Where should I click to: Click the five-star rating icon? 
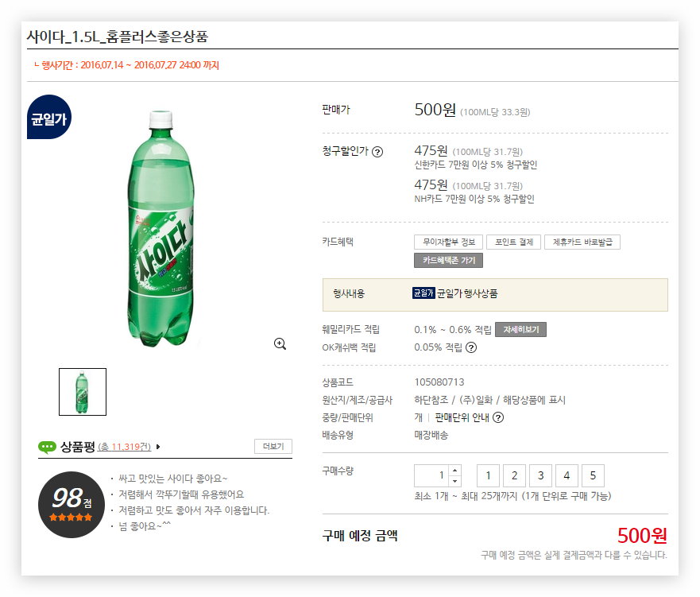point(72,518)
